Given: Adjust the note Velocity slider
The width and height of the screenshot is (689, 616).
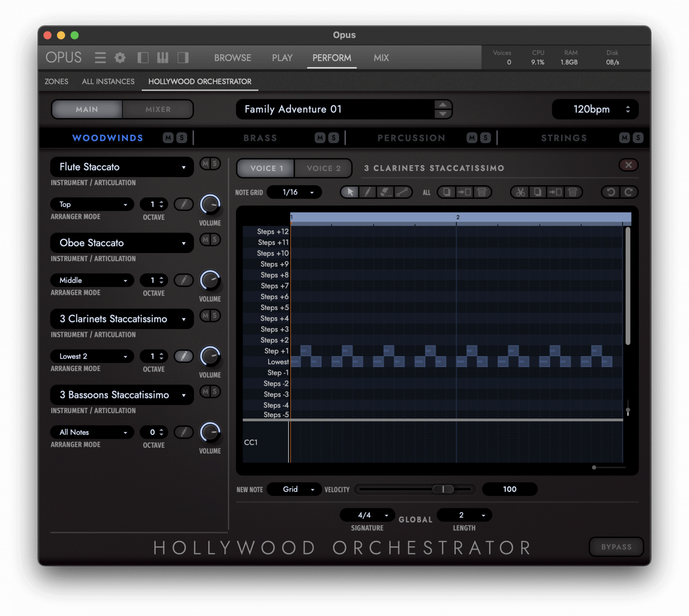Looking at the screenshot, I should click(443, 489).
